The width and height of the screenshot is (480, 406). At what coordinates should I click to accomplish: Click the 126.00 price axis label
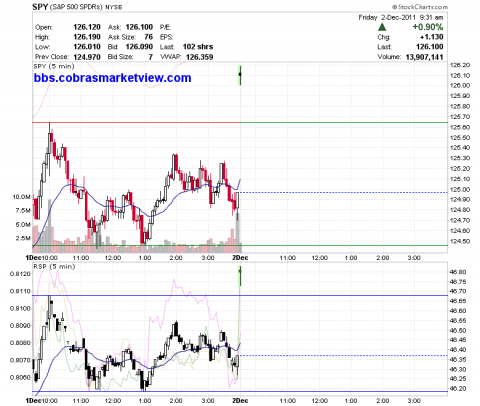(460, 86)
